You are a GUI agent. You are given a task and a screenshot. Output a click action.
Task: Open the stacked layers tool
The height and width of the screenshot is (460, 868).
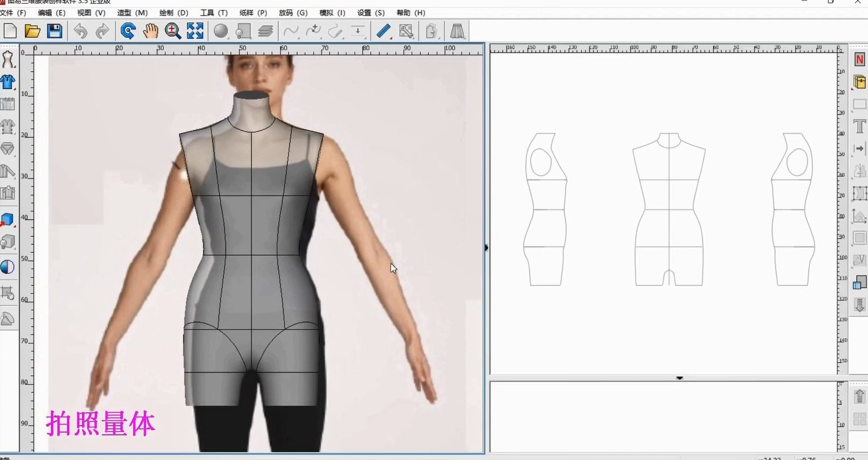pyautogui.click(x=265, y=31)
